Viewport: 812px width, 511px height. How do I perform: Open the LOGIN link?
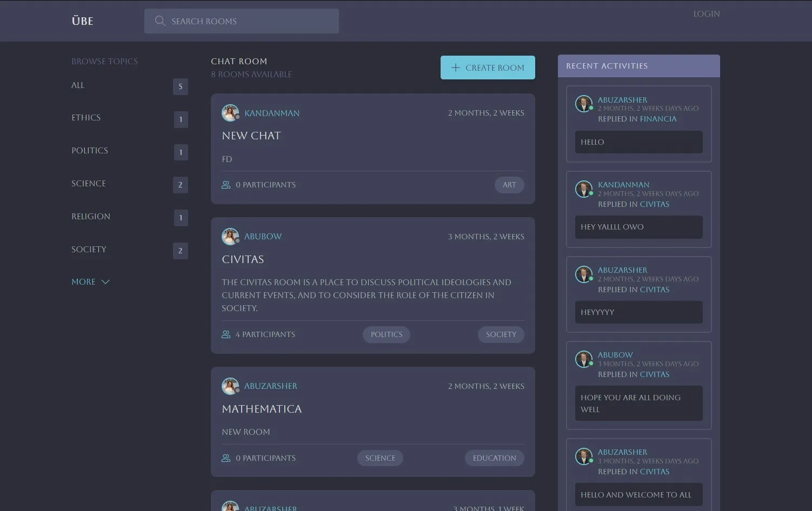click(x=706, y=14)
